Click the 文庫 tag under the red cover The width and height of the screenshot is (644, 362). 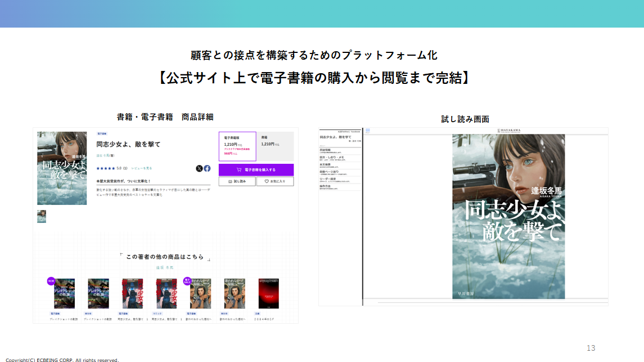tap(257, 314)
